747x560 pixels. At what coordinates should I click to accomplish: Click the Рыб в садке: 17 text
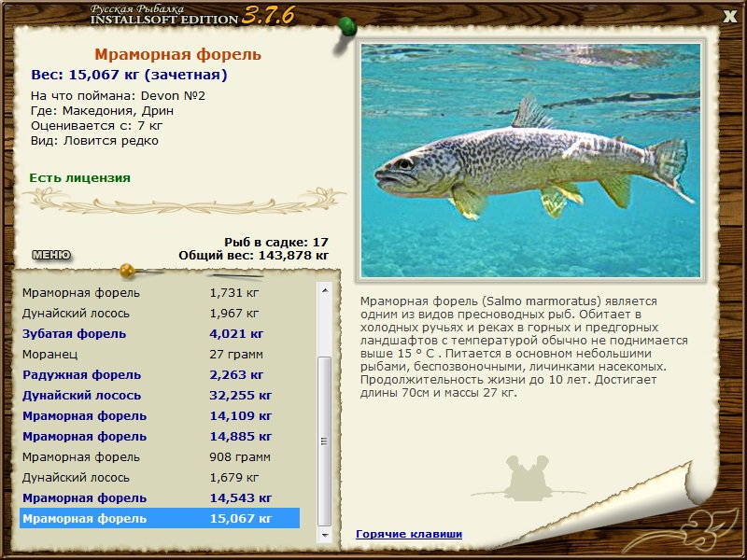pos(276,242)
